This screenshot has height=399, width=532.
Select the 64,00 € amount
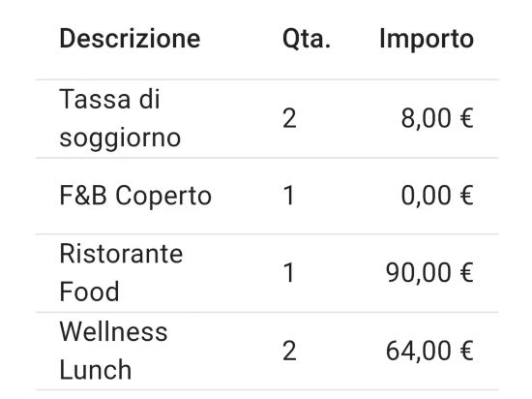pos(429,352)
